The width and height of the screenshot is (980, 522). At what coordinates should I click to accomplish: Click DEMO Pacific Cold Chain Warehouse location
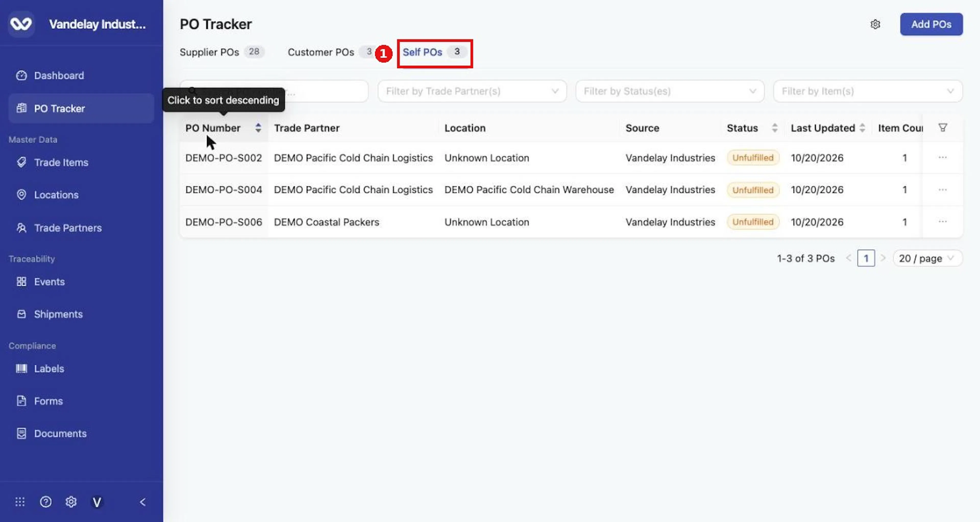coord(529,189)
